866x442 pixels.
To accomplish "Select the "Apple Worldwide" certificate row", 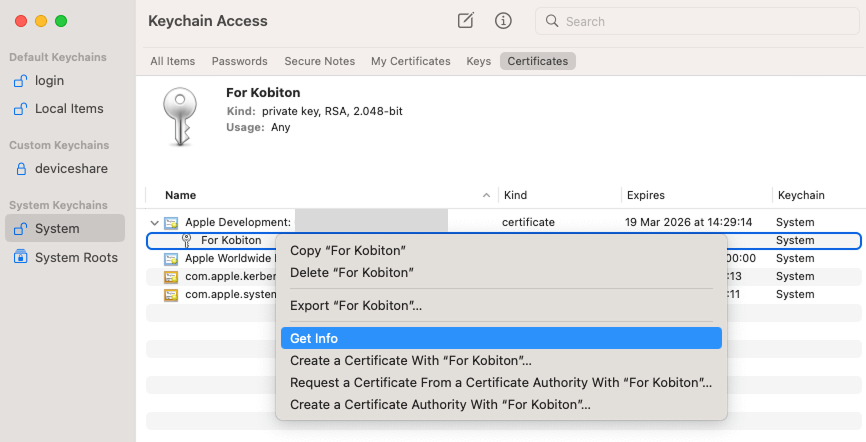I will tap(504, 259).
